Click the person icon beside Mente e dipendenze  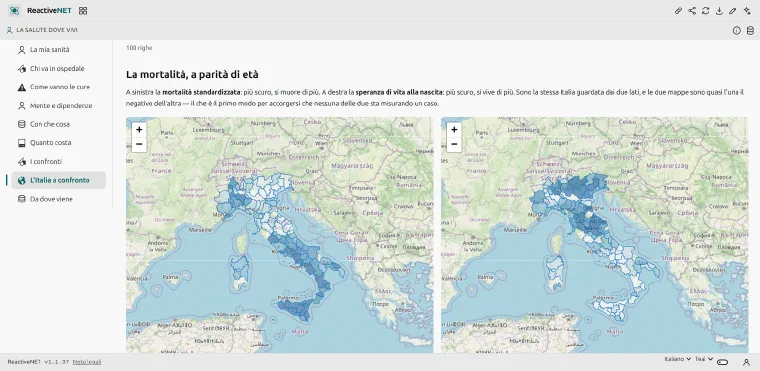click(x=21, y=106)
